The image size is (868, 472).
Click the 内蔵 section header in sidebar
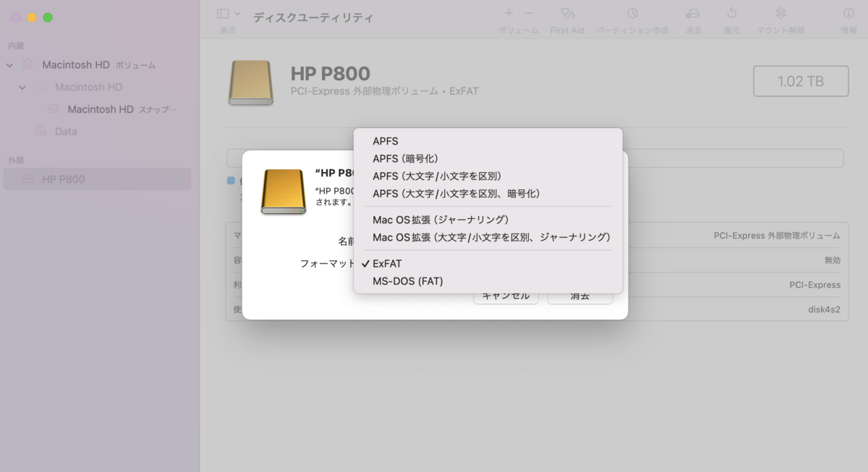pyautogui.click(x=16, y=46)
